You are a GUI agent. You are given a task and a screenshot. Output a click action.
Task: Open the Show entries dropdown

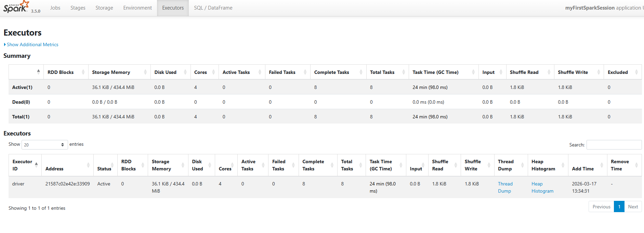pyautogui.click(x=44, y=145)
